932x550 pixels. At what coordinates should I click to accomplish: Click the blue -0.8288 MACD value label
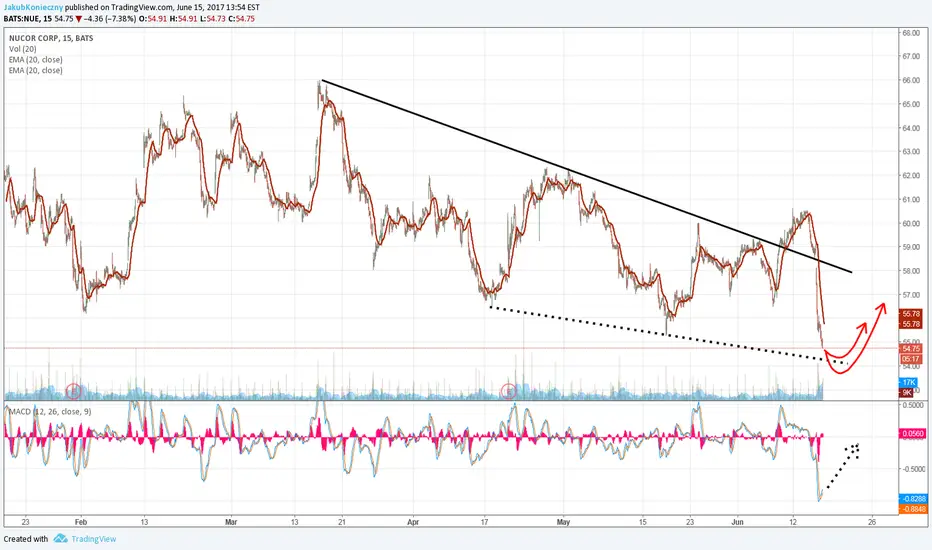point(912,499)
